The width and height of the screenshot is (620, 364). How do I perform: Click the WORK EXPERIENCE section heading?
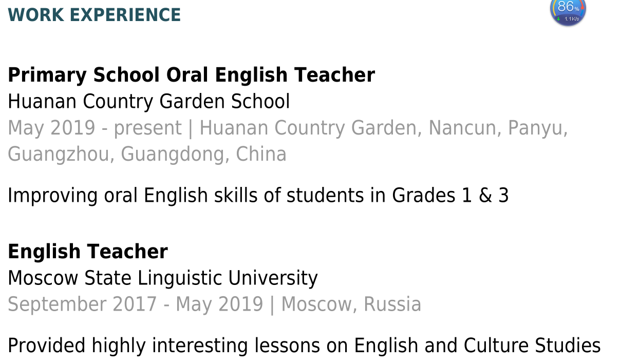coord(95,15)
